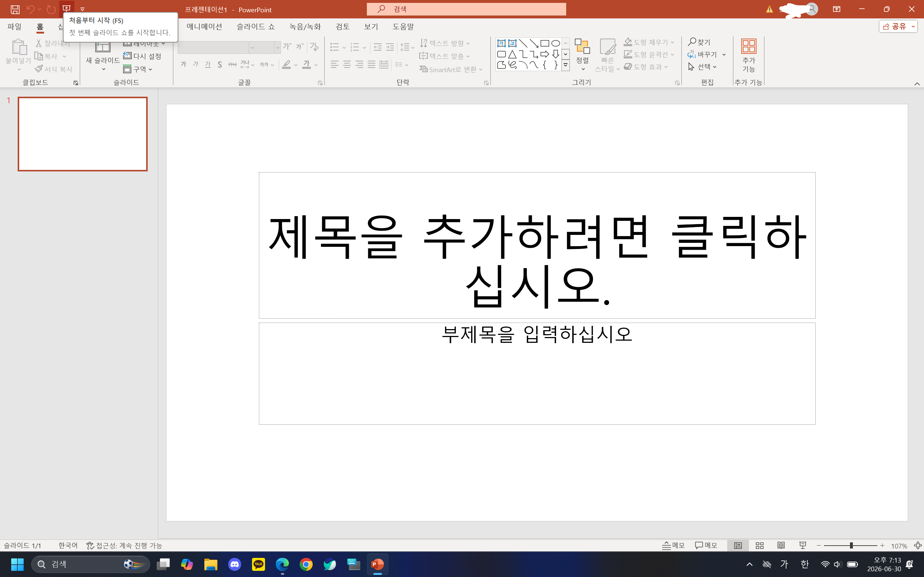Click the font color button

(x=307, y=65)
